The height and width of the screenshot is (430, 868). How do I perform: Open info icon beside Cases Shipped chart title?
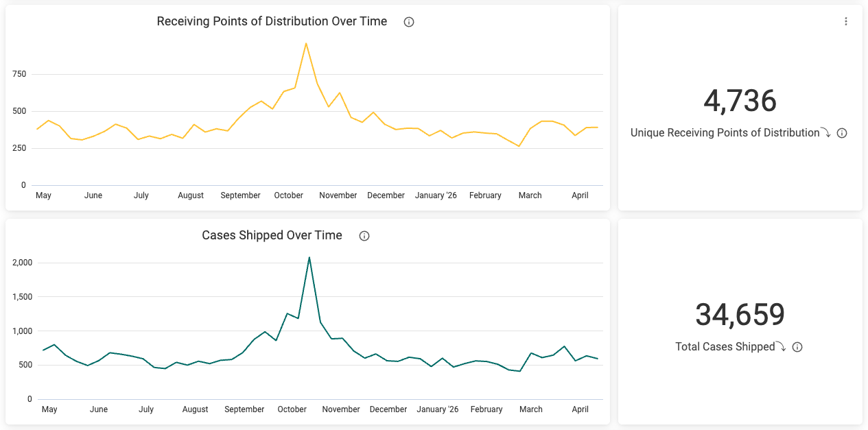pyautogui.click(x=364, y=236)
